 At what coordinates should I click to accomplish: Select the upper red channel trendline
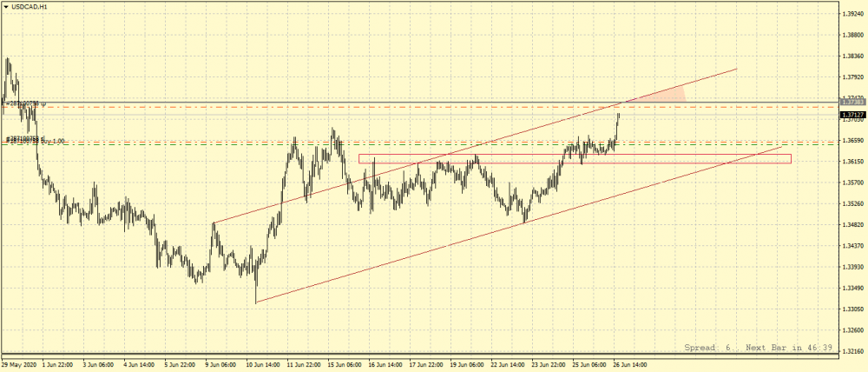pos(475,146)
